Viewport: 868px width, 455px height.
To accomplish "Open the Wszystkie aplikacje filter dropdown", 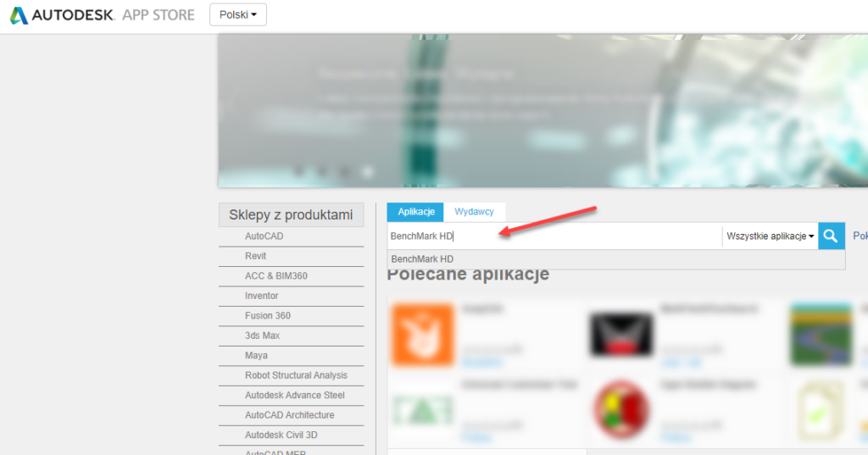I will 770,236.
